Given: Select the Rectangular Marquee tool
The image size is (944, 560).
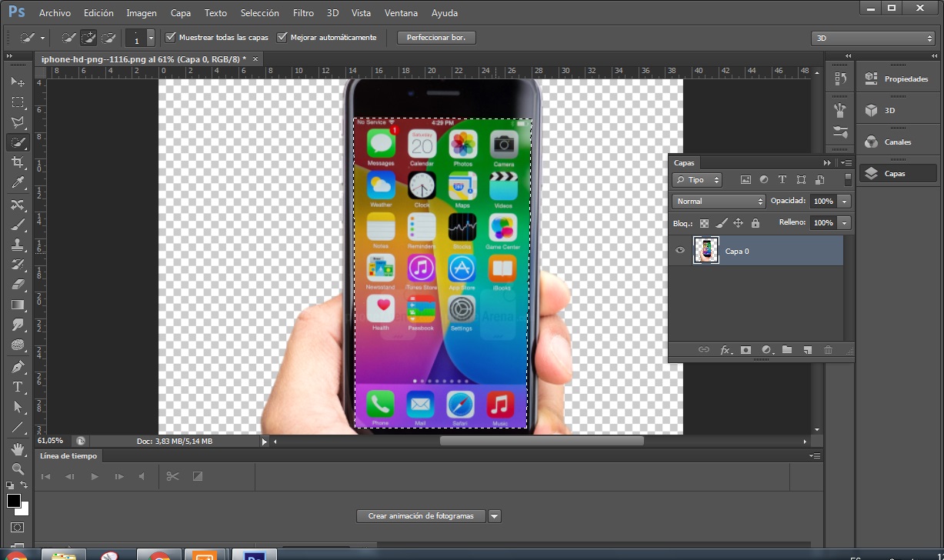Looking at the screenshot, I should tap(18, 102).
